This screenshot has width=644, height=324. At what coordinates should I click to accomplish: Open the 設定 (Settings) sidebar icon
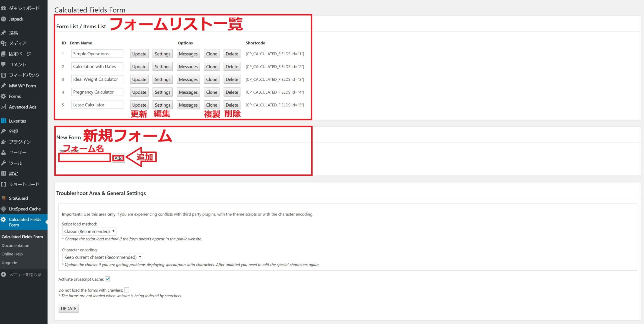pos(4,173)
